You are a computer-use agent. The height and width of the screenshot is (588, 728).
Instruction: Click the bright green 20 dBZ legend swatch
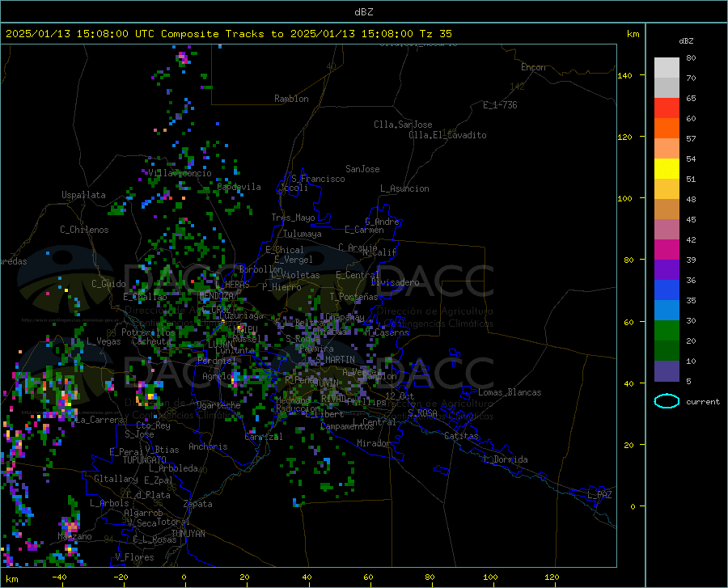coord(667,331)
